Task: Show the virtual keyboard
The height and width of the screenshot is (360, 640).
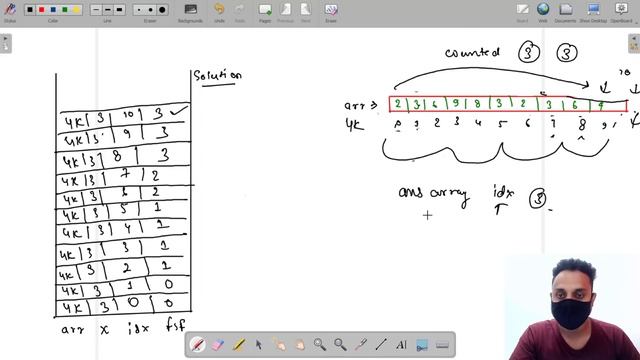Action: pyautogui.click(x=442, y=345)
